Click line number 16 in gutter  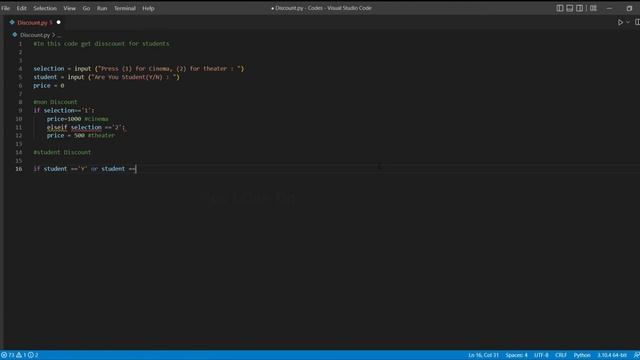19,169
